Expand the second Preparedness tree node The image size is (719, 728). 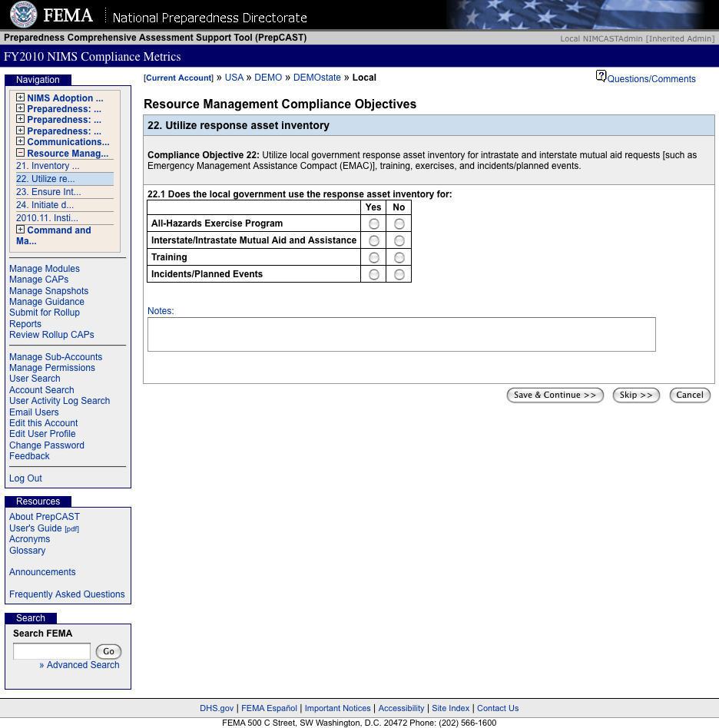pyautogui.click(x=20, y=119)
